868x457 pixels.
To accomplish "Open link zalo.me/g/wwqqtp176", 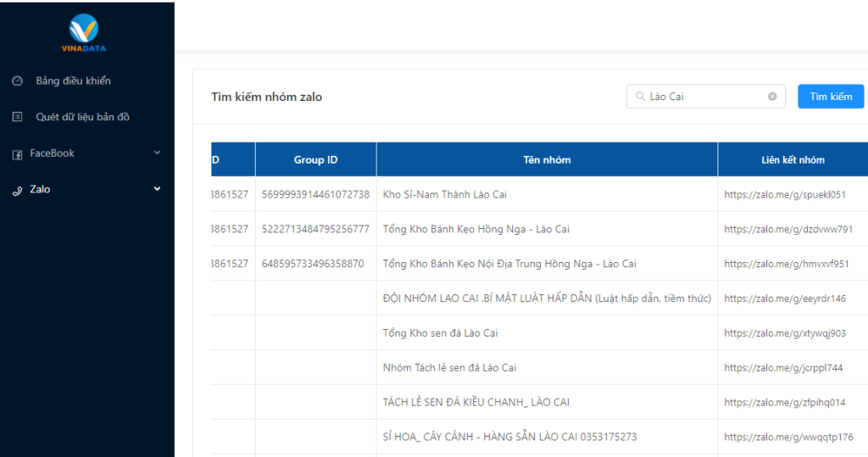I will 788,437.
